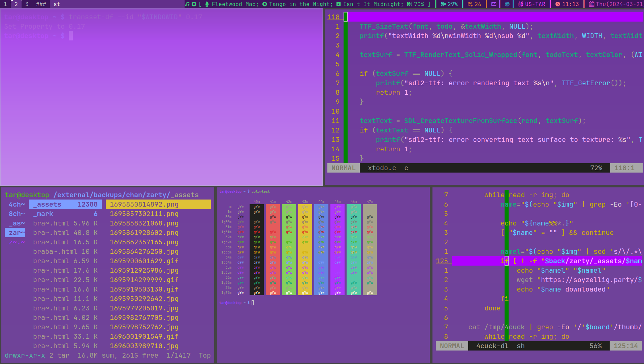Click the music note icon in status bar
Viewport: 644px width, 364px height.
(x=187, y=4)
